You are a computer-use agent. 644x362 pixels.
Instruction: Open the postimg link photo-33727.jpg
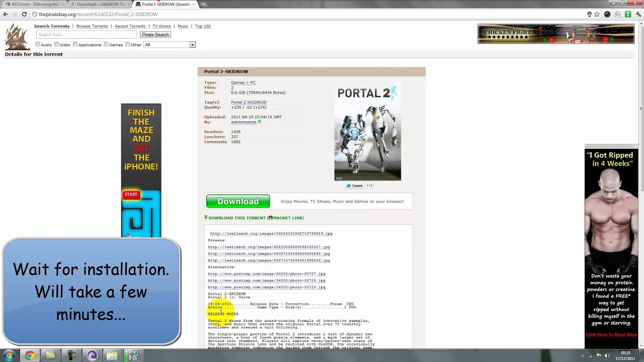tap(267, 274)
